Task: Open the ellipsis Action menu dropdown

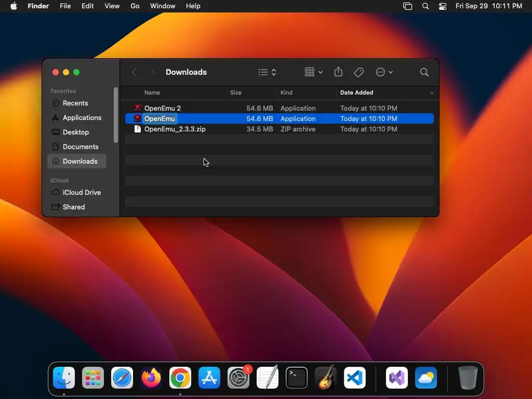Action: click(x=384, y=72)
